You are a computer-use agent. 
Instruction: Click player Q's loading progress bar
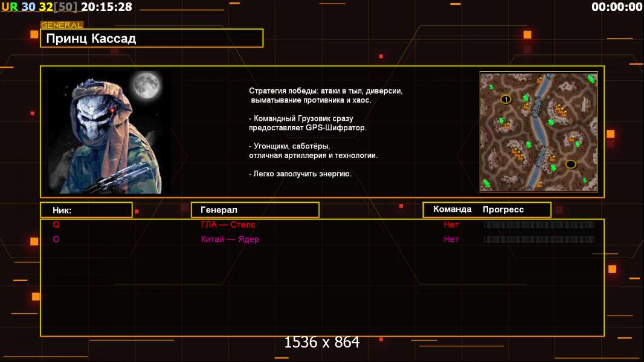click(x=539, y=224)
